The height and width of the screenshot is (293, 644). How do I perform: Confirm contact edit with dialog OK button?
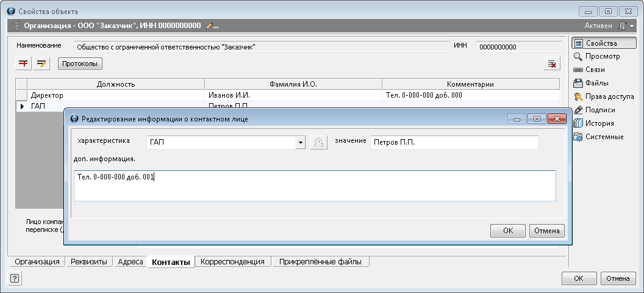pos(508,231)
